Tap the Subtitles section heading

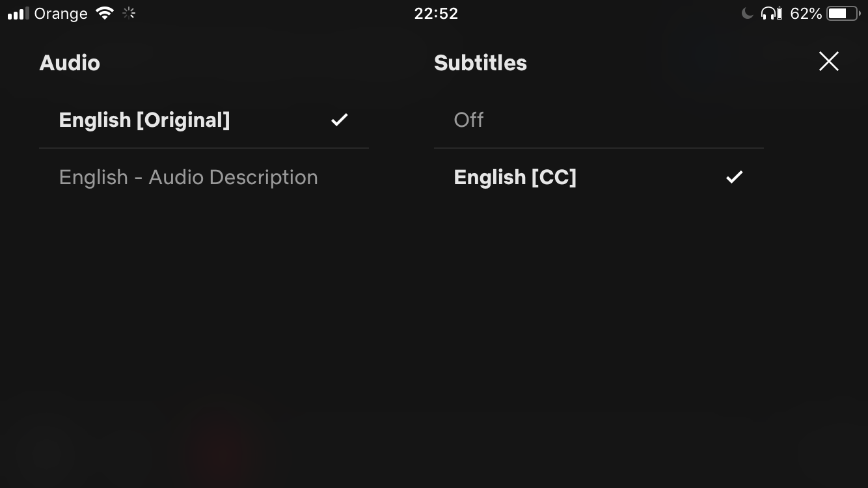click(x=480, y=62)
